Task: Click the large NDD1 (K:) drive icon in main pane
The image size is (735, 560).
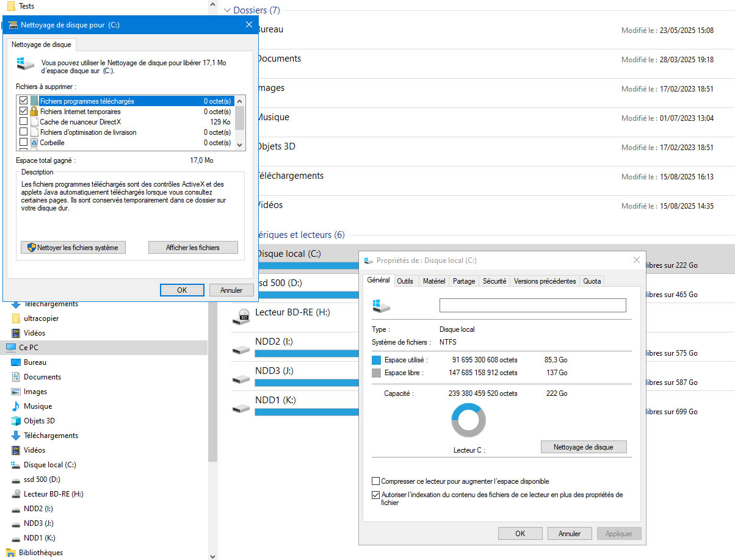Action: (242, 408)
